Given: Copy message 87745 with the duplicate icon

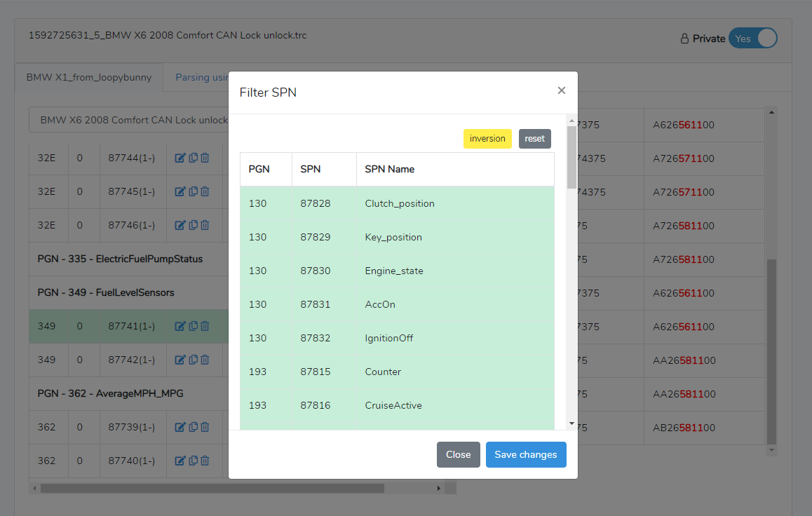Looking at the screenshot, I should (193, 191).
